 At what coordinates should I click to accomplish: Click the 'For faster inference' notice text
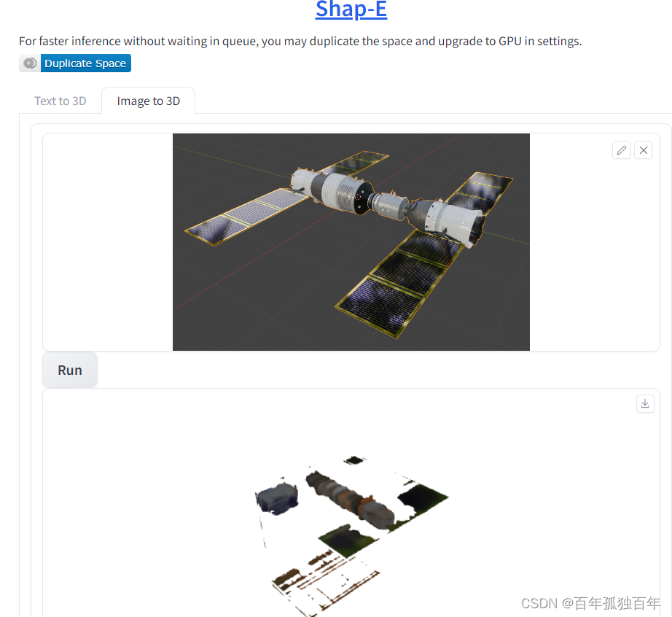pos(300,41)
